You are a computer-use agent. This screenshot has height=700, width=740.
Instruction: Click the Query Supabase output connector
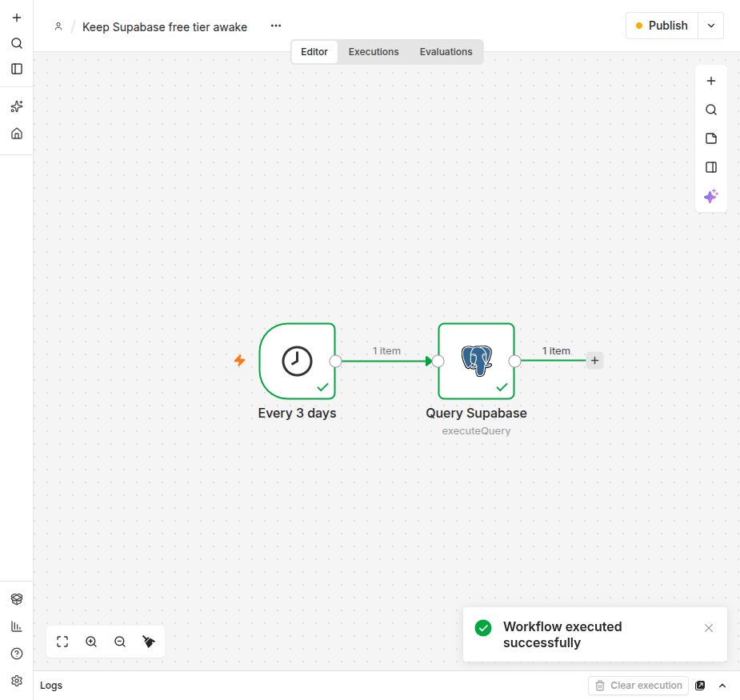515,361
